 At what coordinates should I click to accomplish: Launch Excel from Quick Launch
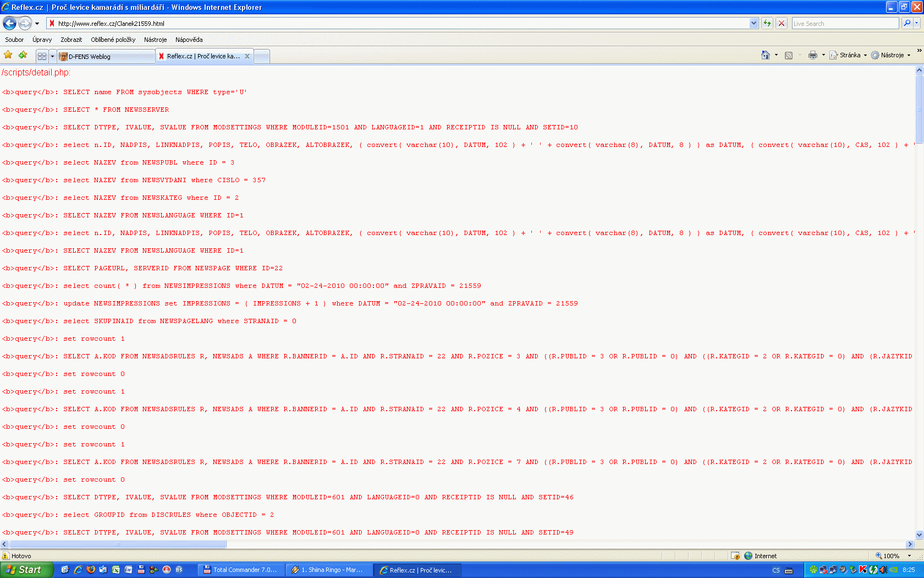coord(116,570)
